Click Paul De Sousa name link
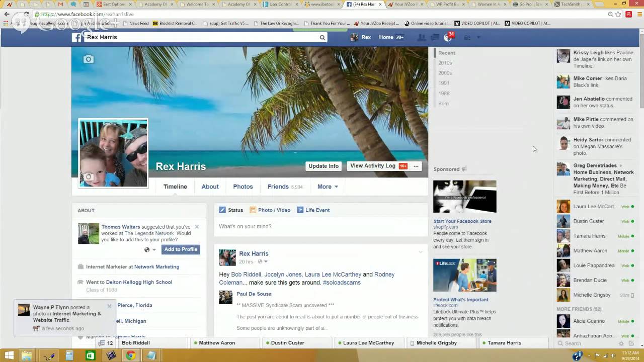The height and width of the screenshot is (362, 644). 254,294
